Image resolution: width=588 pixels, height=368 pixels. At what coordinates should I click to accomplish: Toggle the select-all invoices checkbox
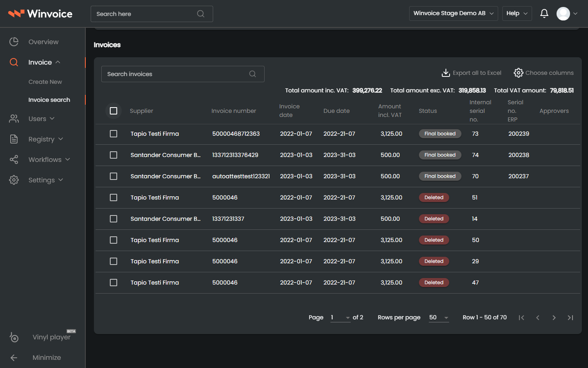[x=114, y=111]
